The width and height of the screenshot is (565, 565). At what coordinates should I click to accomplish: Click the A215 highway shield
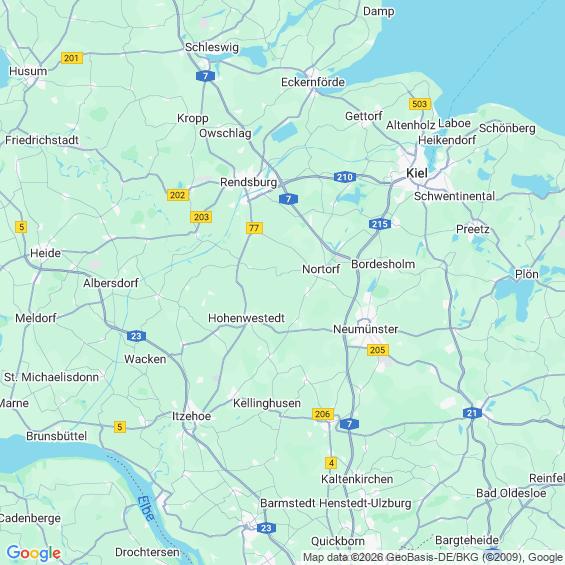[x=380, y=224]
